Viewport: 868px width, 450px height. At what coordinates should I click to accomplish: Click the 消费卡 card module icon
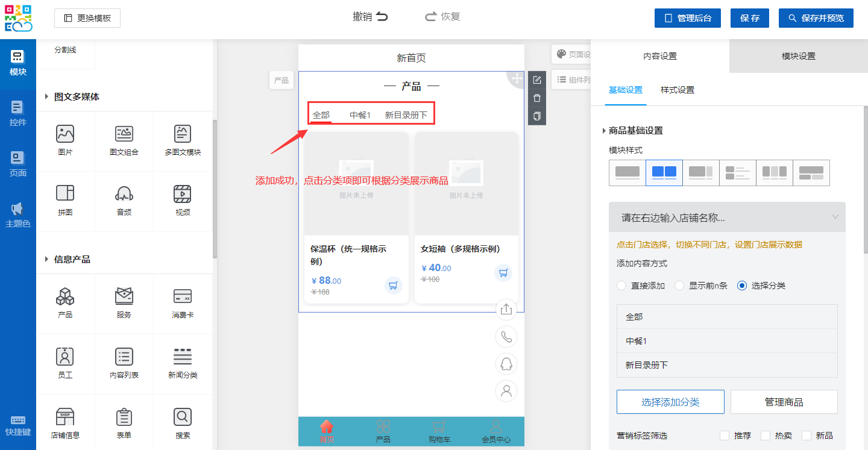[183, 296]
